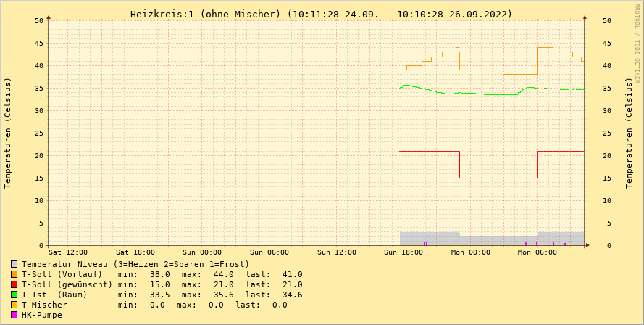
Task: Click the gray Temperatur Niveau legend swatch
Action: click(x=14, y=264)
